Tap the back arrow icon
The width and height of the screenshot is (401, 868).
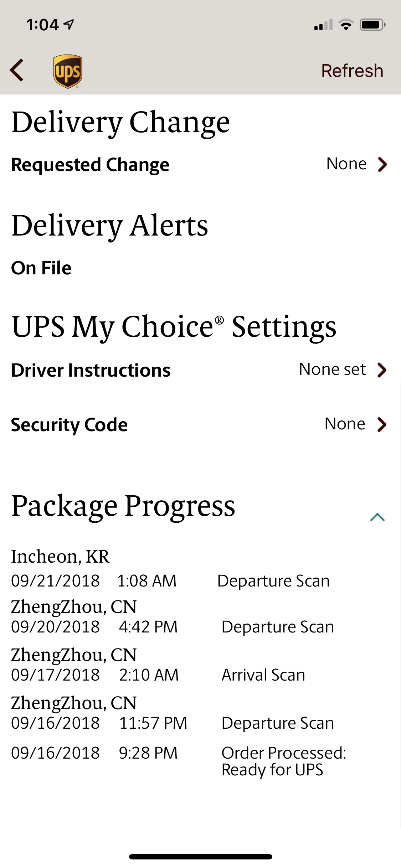point(17,70)
